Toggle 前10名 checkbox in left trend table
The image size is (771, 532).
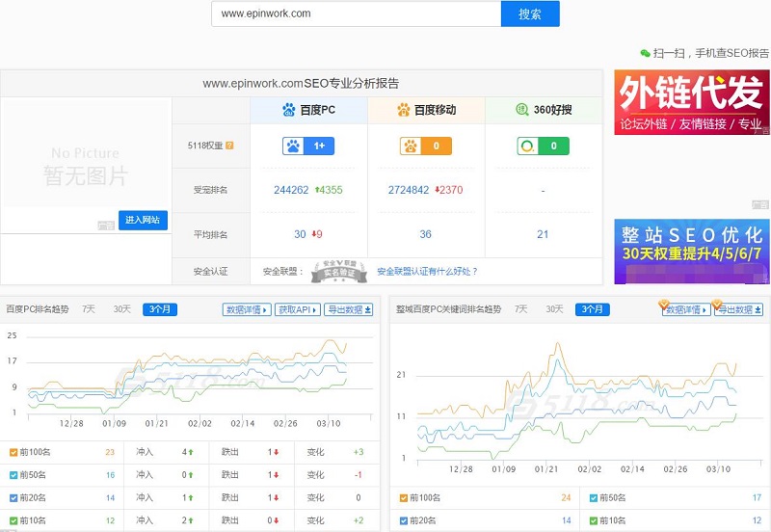click(x=13, y=520)
